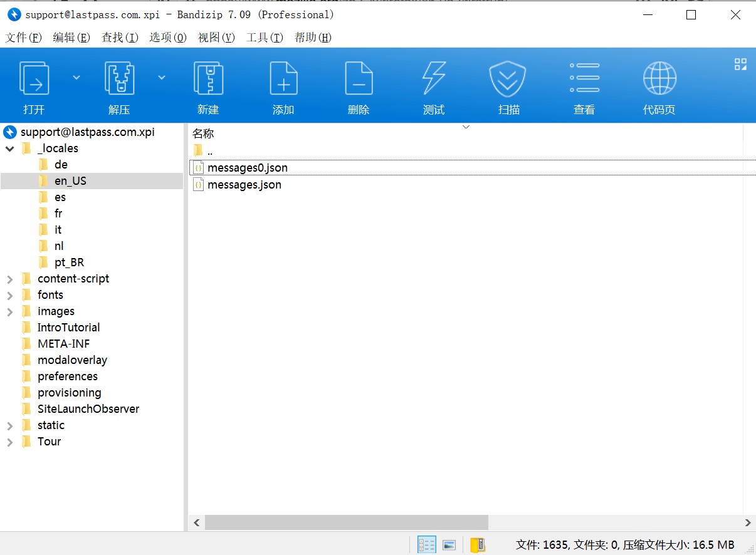Click the messages.json file type icon
The width and height of the screenshot is (756, 555).
pyautogui.click(x=198, y=185)
